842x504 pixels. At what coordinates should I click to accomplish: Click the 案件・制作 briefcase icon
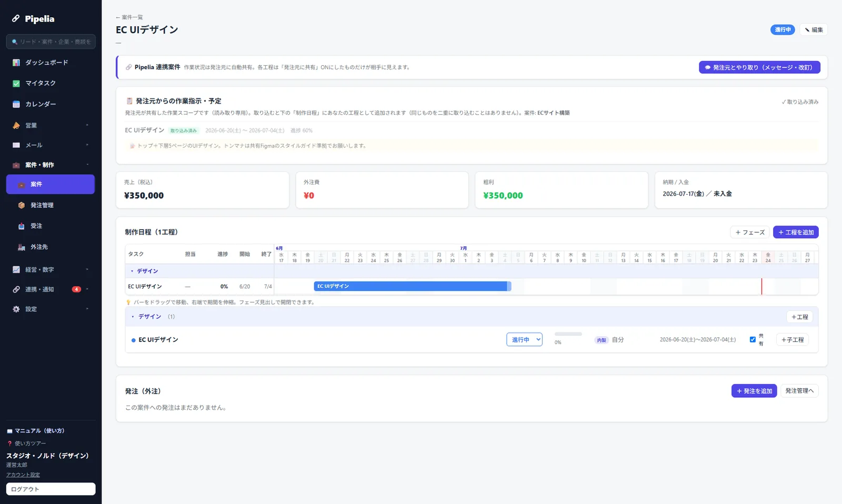pyautogui.click(x=16, y=165)
